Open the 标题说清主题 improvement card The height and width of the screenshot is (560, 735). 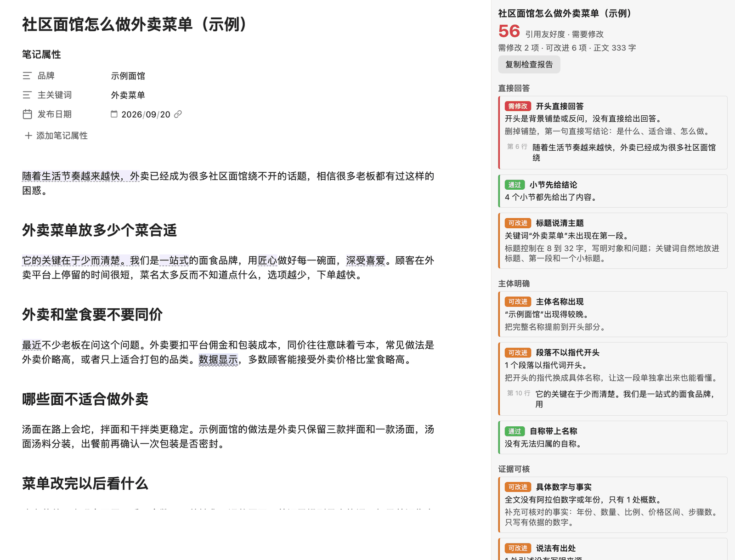click(613, 241)
